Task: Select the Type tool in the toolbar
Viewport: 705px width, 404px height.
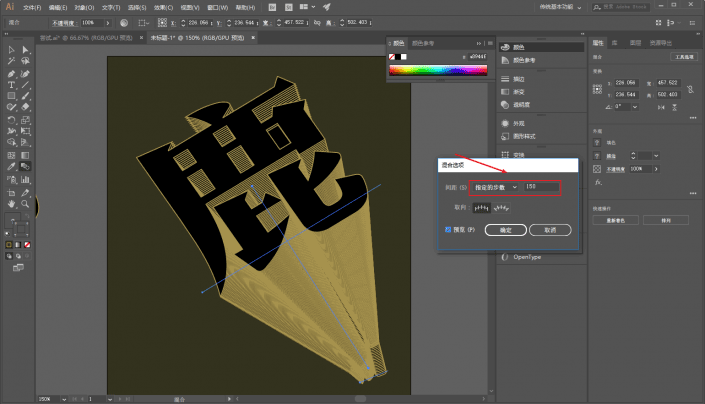Action: pyautogui.click(x=11, y=85)
